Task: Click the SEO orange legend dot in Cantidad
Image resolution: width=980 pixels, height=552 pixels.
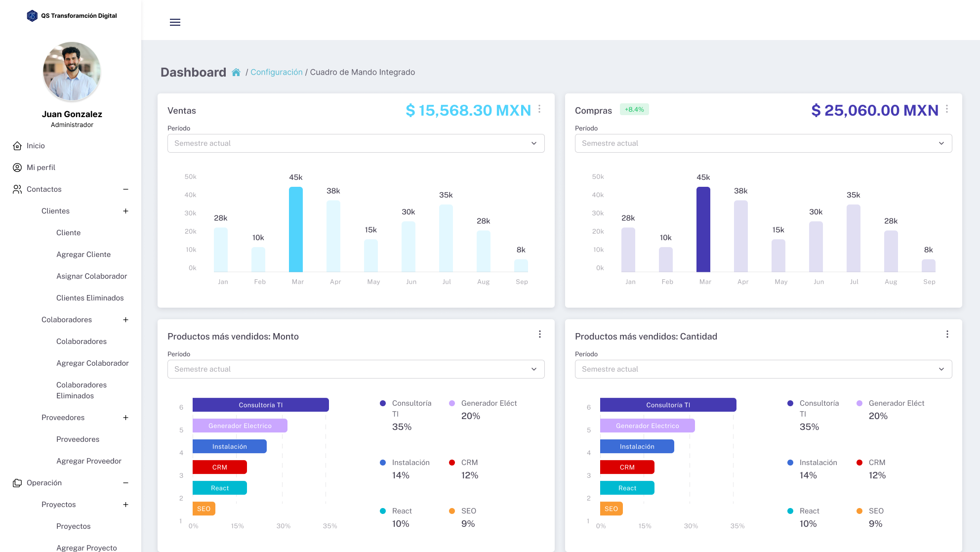Action: [x=859, y=511]
